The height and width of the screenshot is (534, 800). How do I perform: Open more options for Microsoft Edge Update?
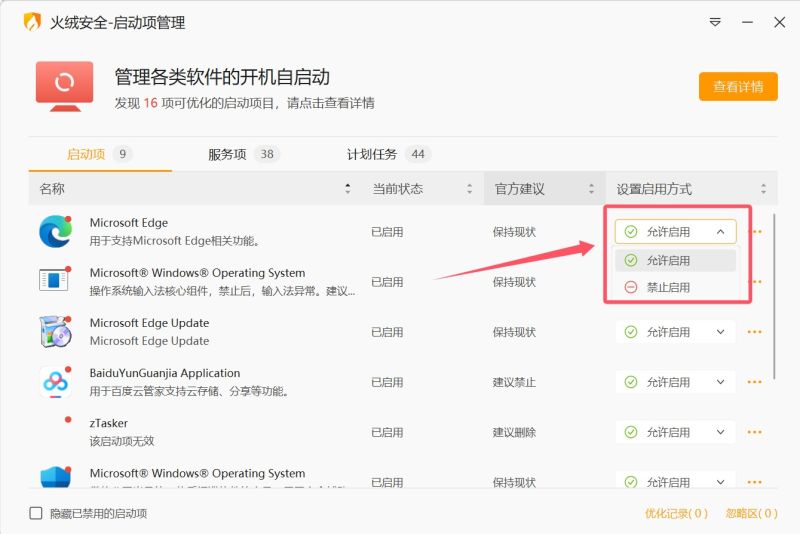pyautogui.click(x=754, y=332)
